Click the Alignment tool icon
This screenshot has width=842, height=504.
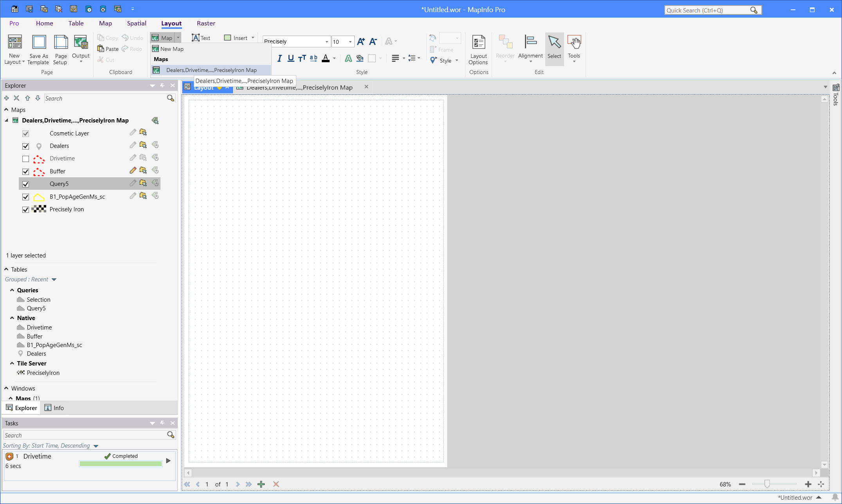coord(530,42)
